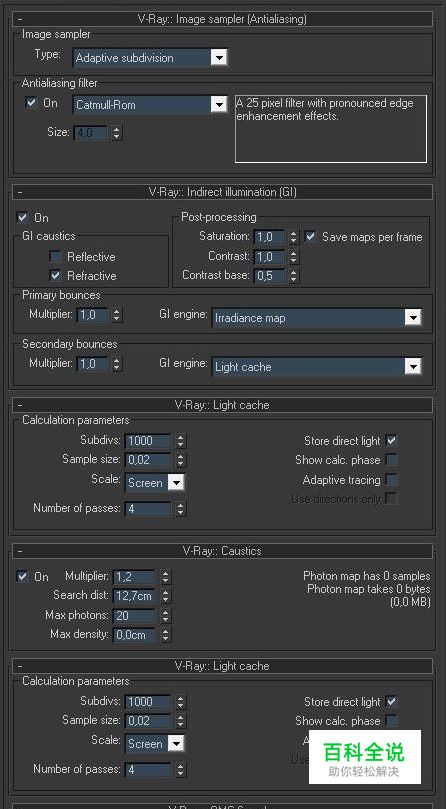Disable the Antialiasing filter On checkbox
446x809 pixels.
pos(31,103)
